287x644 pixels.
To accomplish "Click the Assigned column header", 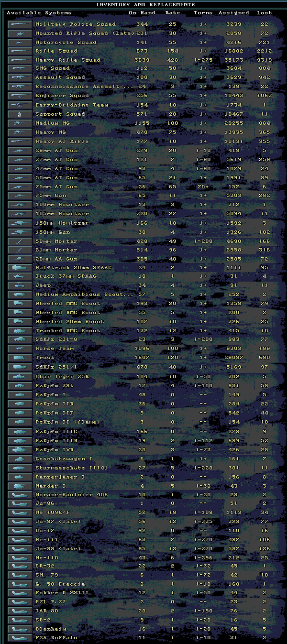I will coord(234,13).
